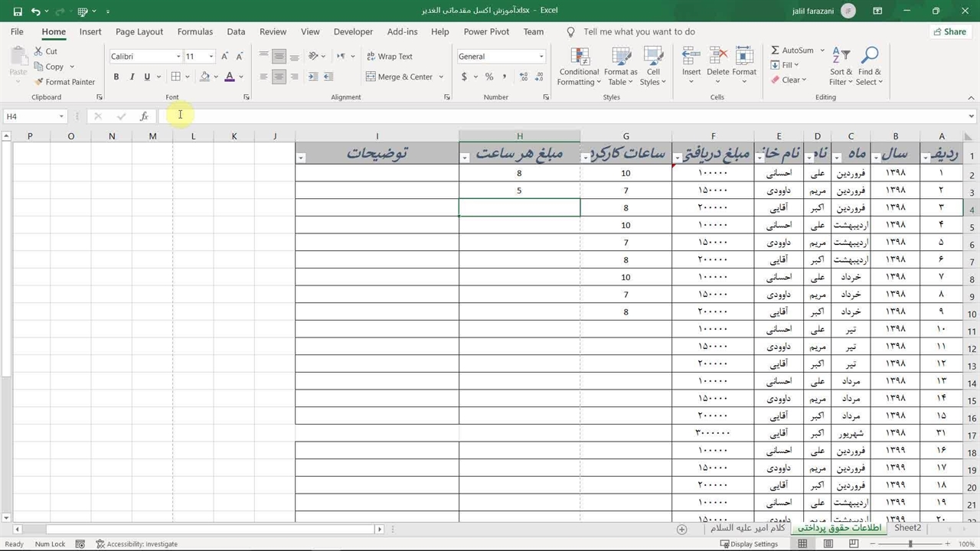Click the Insert Function fx icon
The width and height of the screenshot is (980, 551).
tap(144, 116)
